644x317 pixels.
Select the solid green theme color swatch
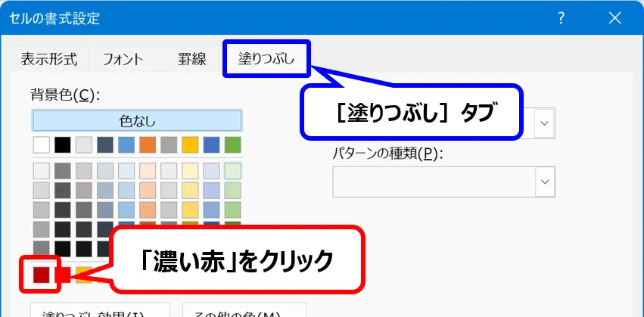coord(233,145)
